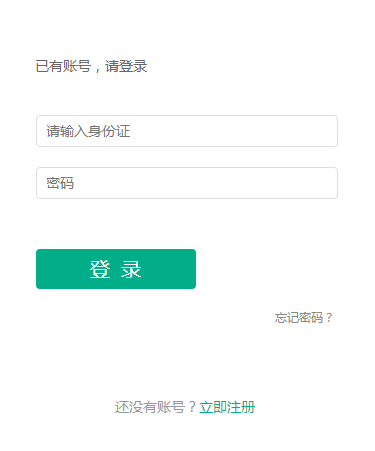Submit the form with the green button
This screenshot has width=375, height=451.
[116, 269]
